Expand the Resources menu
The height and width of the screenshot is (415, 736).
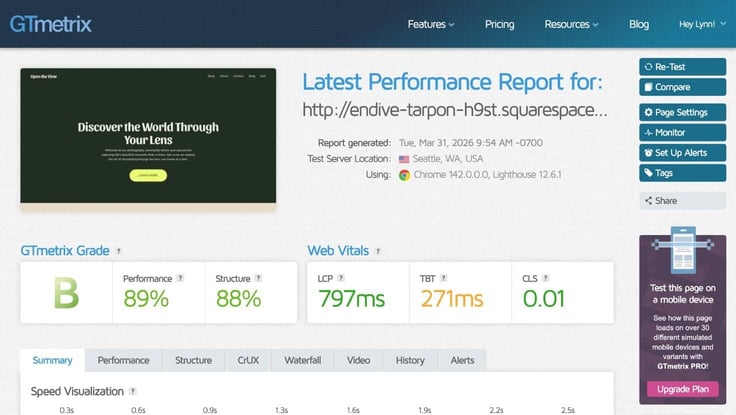coord(571,24)
